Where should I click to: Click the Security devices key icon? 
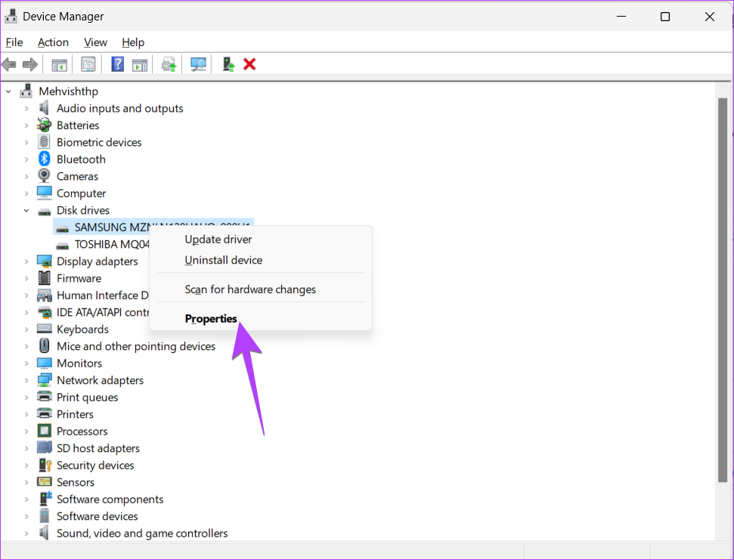pyautogui.click(x=45, y=465)
